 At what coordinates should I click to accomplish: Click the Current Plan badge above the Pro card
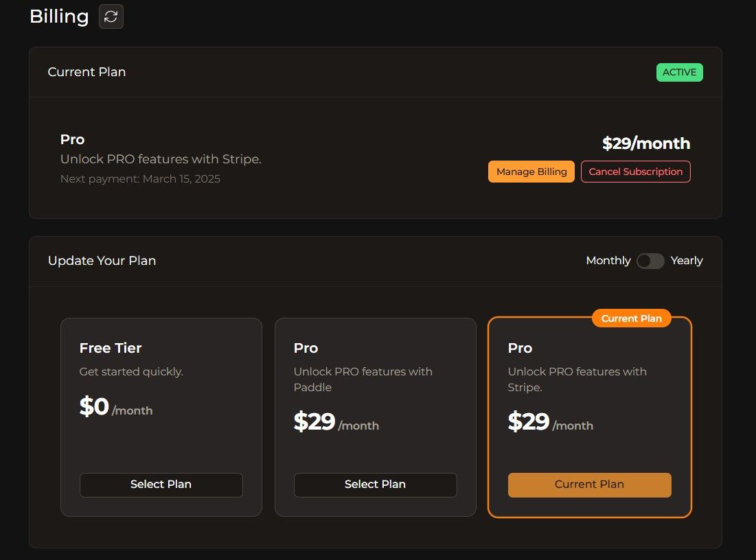coord(631,318)
